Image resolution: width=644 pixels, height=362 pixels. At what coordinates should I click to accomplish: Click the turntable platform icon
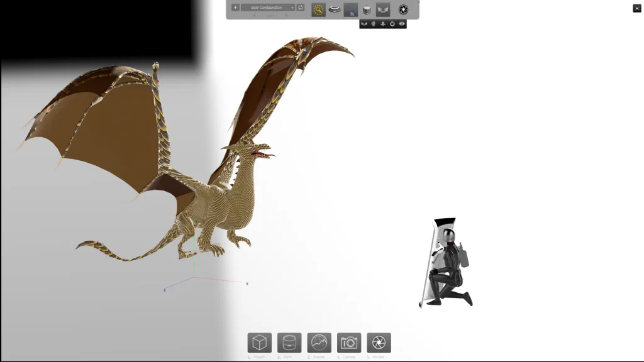click(335, 9)
